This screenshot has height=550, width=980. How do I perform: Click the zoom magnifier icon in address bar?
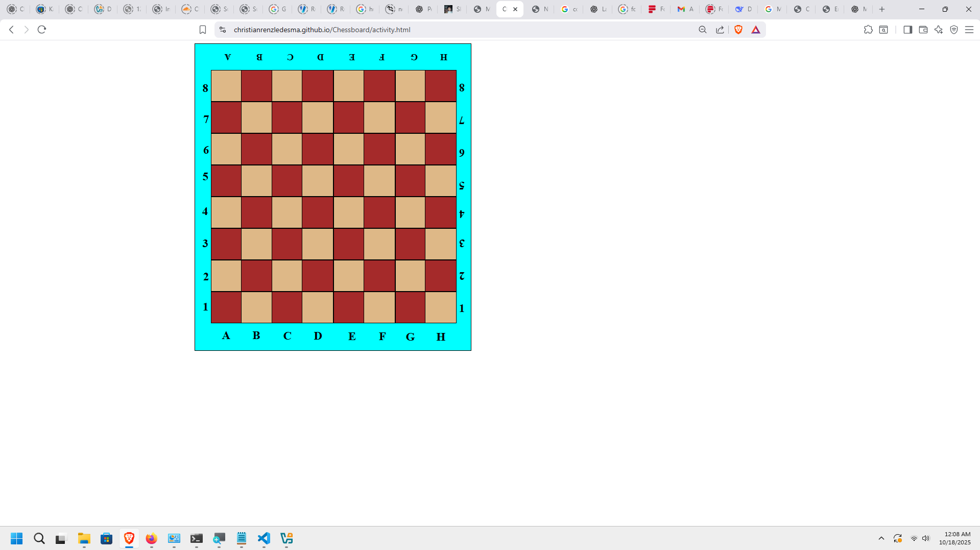pos(703,30)
